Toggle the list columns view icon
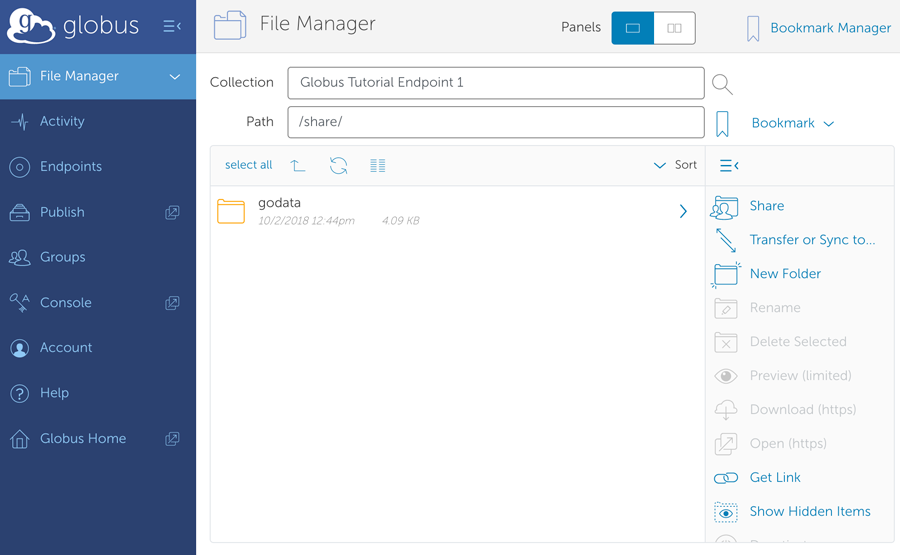900x555 pixels. pyautogui.click(x=378, y=166)
